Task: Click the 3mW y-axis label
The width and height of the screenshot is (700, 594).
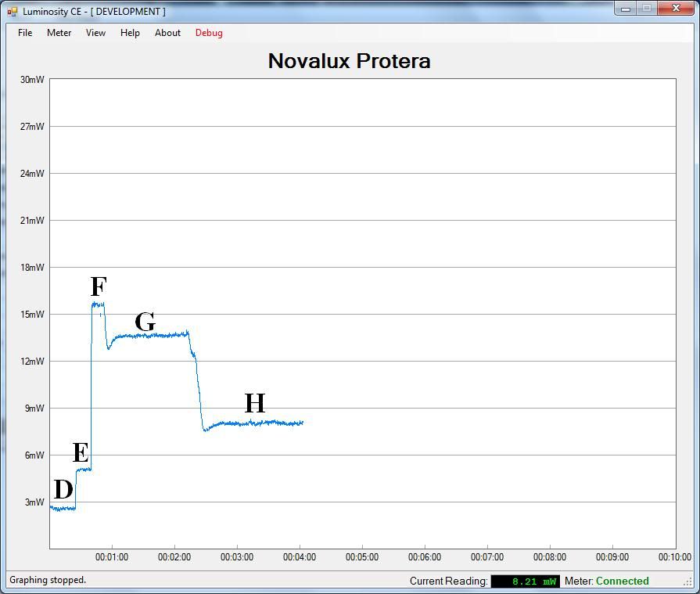Action: [34, 502]
